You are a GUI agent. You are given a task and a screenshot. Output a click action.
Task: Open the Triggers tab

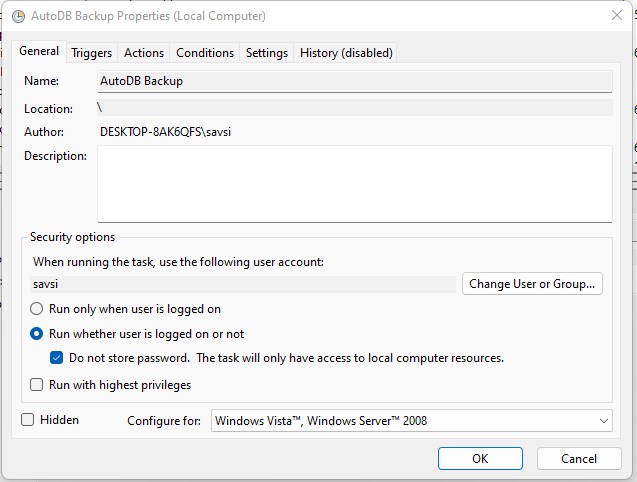coord(91,53)
